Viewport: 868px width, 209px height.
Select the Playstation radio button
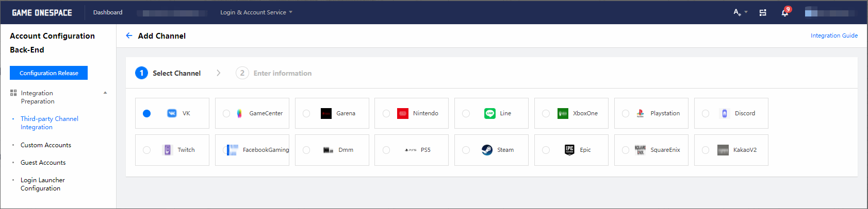[626, 113]
